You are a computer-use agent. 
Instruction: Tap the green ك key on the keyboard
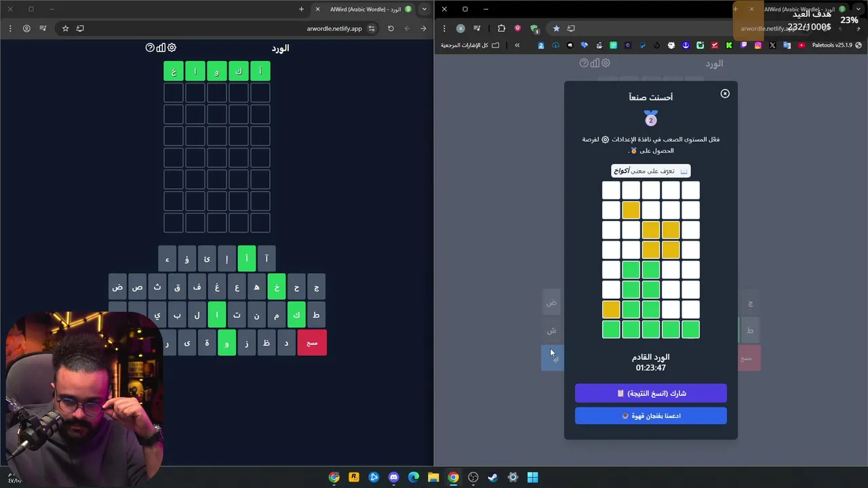pyautogui.click(x=296, y=315)
